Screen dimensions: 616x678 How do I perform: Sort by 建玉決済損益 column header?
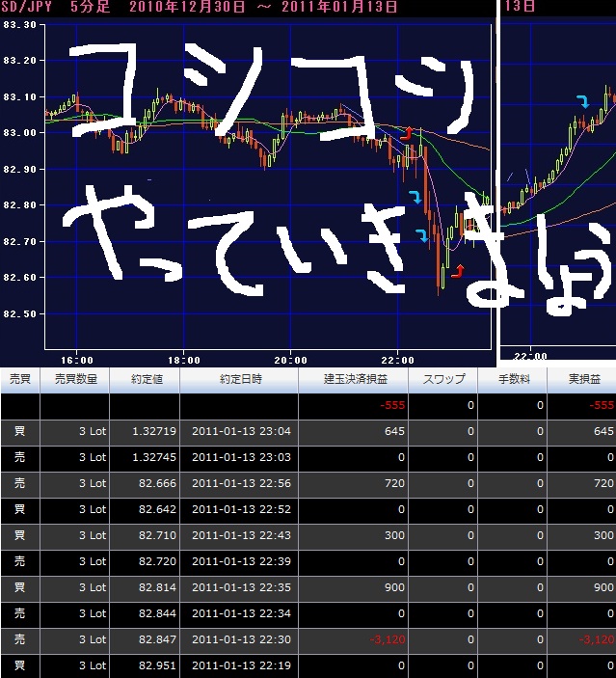[354, 380]
